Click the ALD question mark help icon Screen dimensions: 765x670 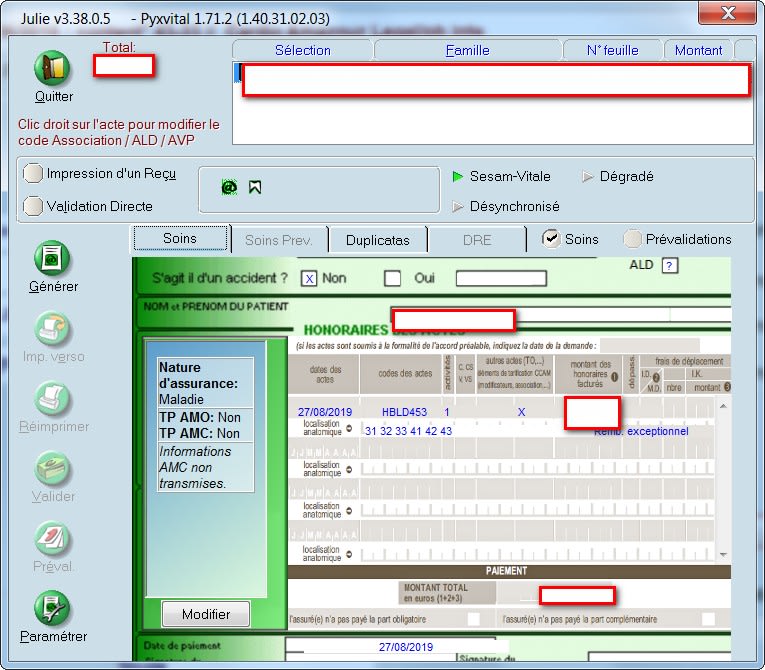pyautogui.click(x=670, y=266)
